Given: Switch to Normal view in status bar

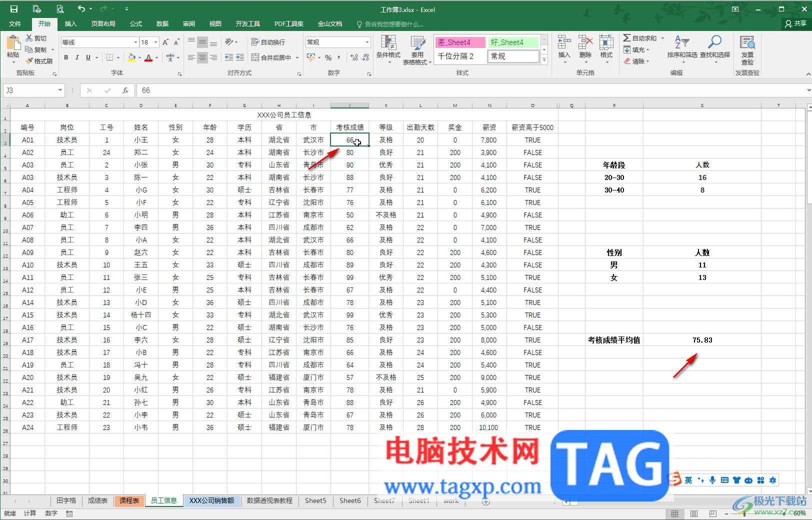Looking at the screenshot, I should pos(674,513).
